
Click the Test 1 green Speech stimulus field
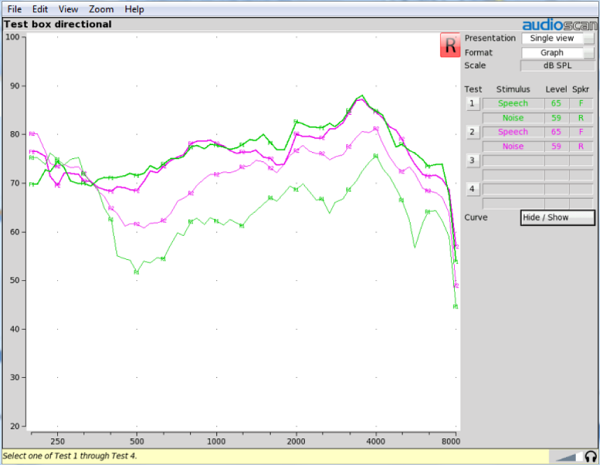click(x=513, y=103)
